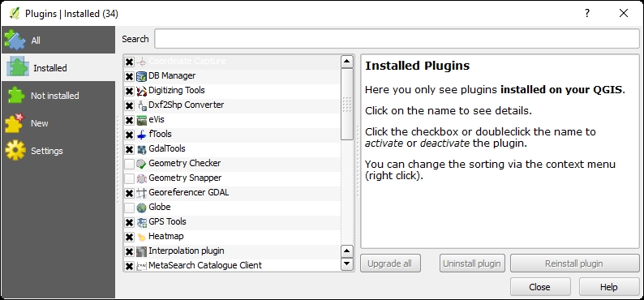This screenshot has height=300, width=644.
Task: Click the Help button
Action: pyautogui.click(x=608, y=287)
